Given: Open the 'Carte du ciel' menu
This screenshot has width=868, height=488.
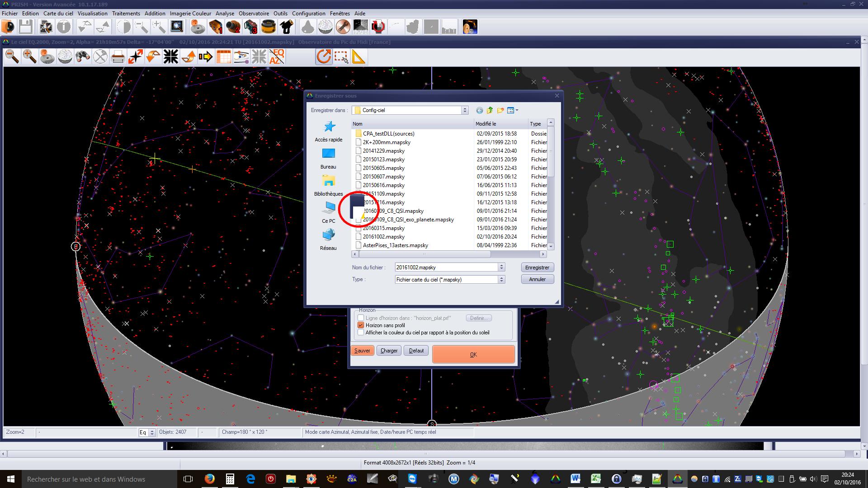Looking at the screenshot, I should click(x=58, y=14).
